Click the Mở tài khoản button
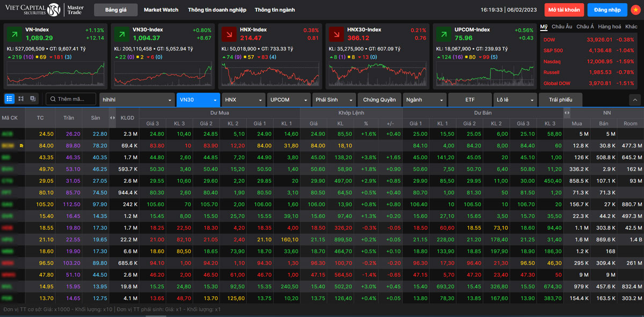Screen dimensions: 644x317 pyautogui.click(x=564, y=10)
